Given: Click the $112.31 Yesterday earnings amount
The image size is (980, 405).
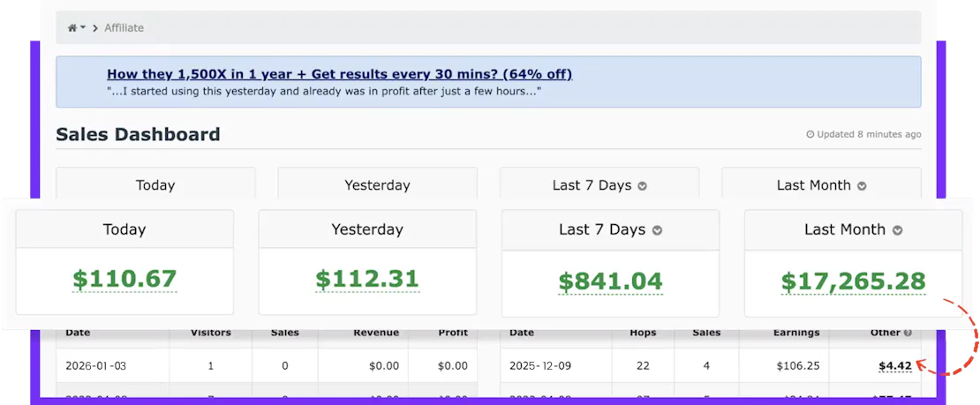Looking at the screenshot, I should pyautogui.click(x=366, y=280).
